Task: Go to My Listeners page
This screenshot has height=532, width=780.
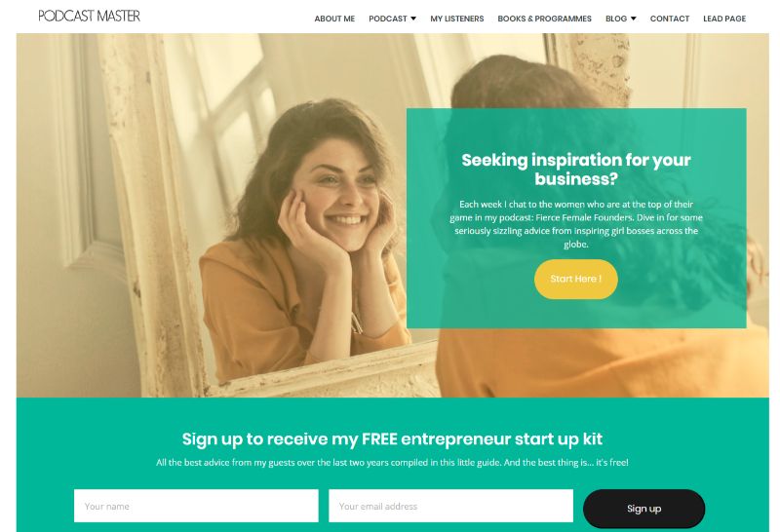Action: click(456, 19)
